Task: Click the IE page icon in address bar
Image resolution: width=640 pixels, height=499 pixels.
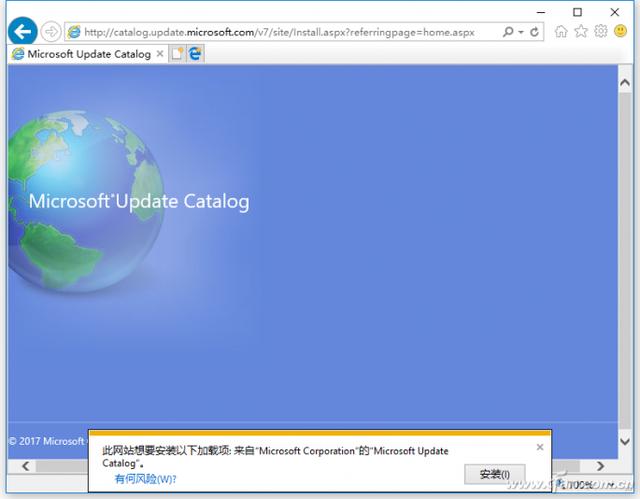Action: [x=74, y=32]
